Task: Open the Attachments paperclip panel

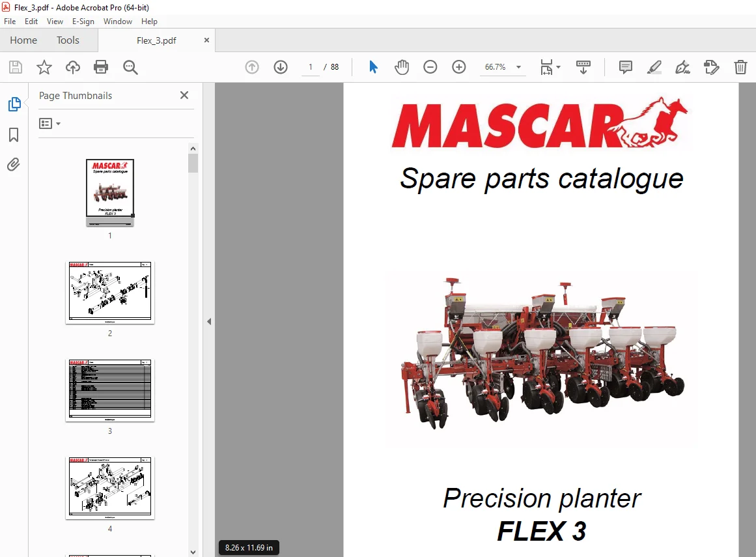Action: pos(14,165)
